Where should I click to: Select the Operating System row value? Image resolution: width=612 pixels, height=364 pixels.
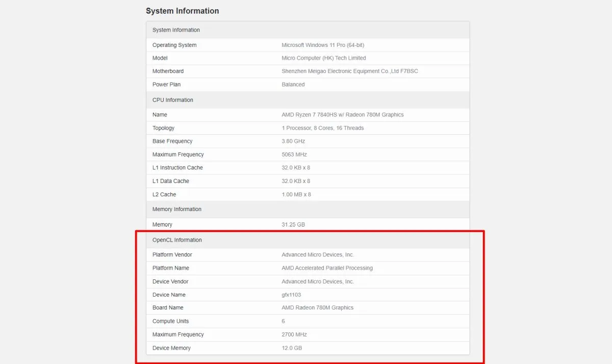tap(323, 45)
